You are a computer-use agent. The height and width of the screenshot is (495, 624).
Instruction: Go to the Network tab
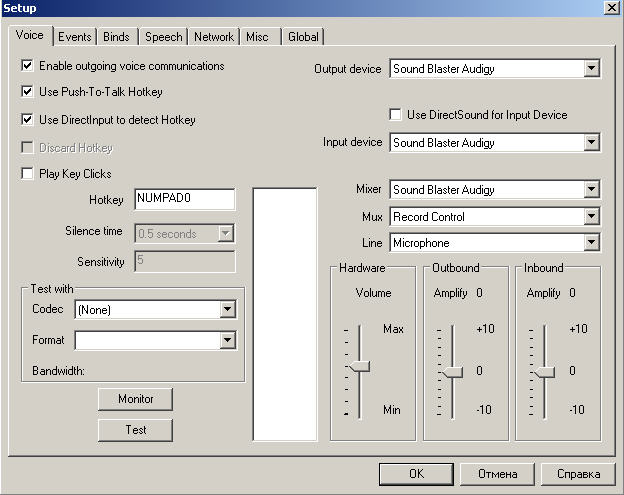[213, 37]
